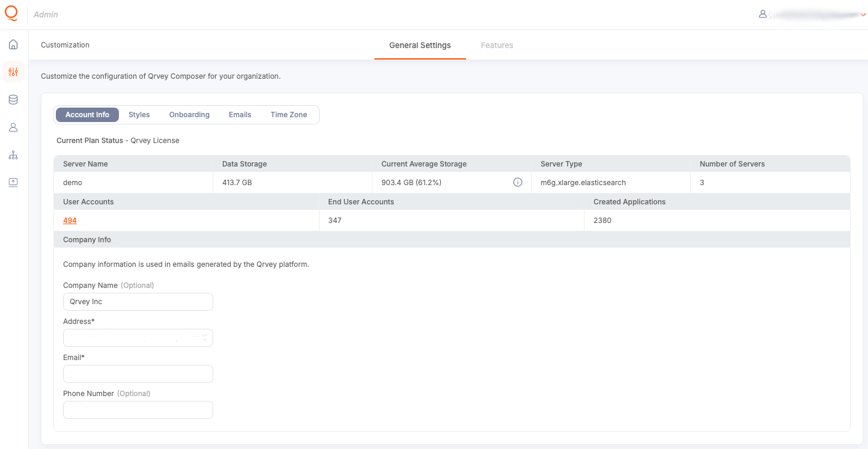
Task: Click the 494 User Accounts link
Action: [70, 220]
